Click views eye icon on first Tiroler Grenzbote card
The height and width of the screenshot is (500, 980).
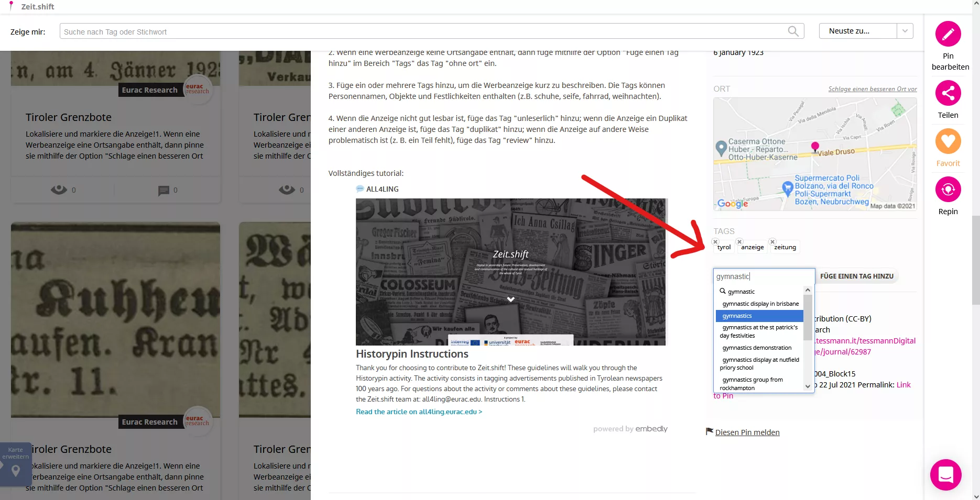pos(59,190)
